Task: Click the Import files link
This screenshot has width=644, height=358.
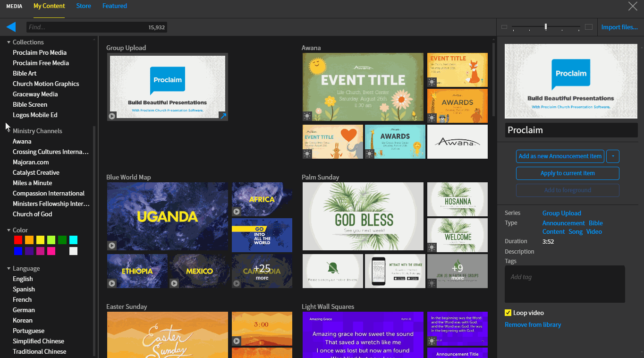Action: 619,27
